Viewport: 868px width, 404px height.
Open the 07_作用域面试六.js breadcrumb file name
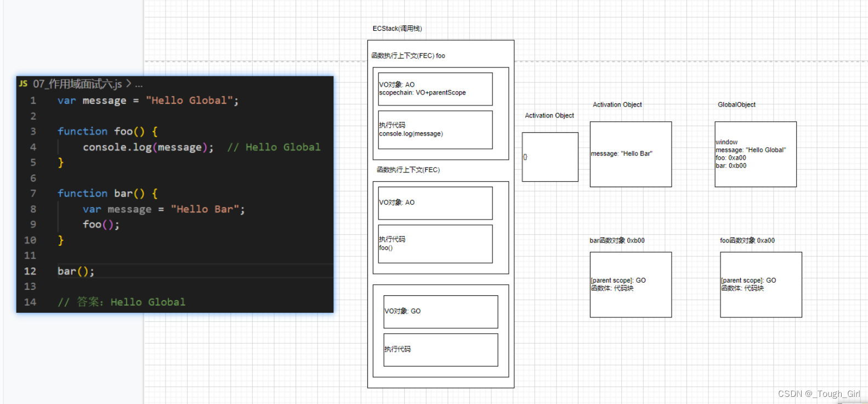[77, 84]
